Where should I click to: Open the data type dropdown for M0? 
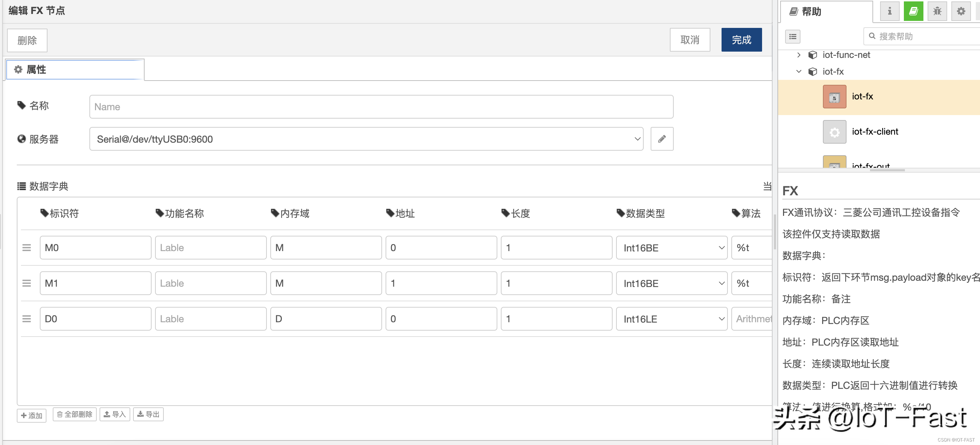click(x=672, y=248)
